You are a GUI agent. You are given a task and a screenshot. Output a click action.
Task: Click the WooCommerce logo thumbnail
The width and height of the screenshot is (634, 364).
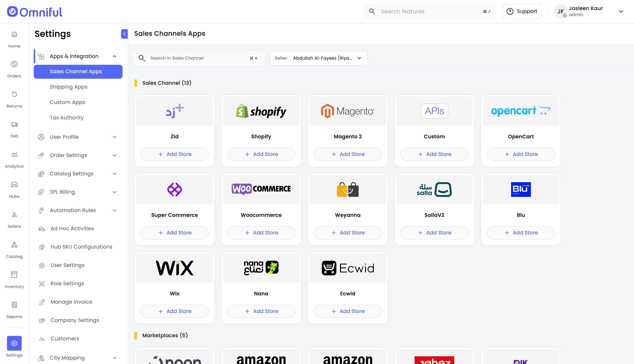coord(261,189)
